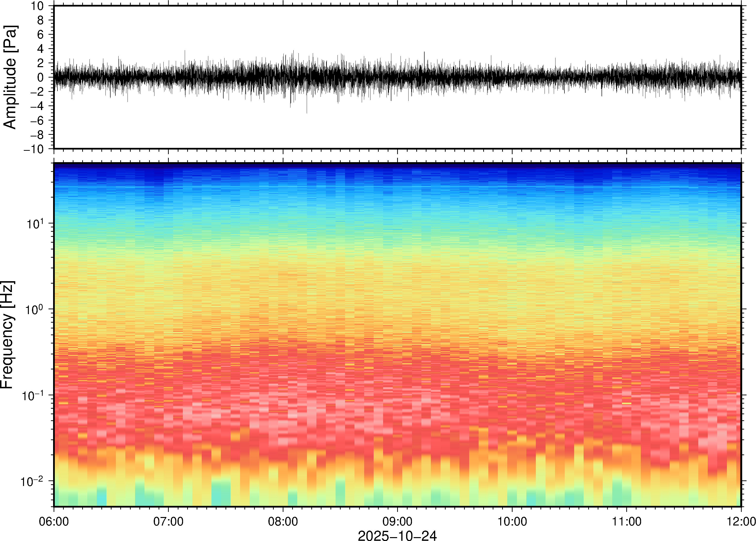The height and width of the screenshot is (541, 756).
Task: Click the 11:00 time axis label
Action: (x=626, y=521)
